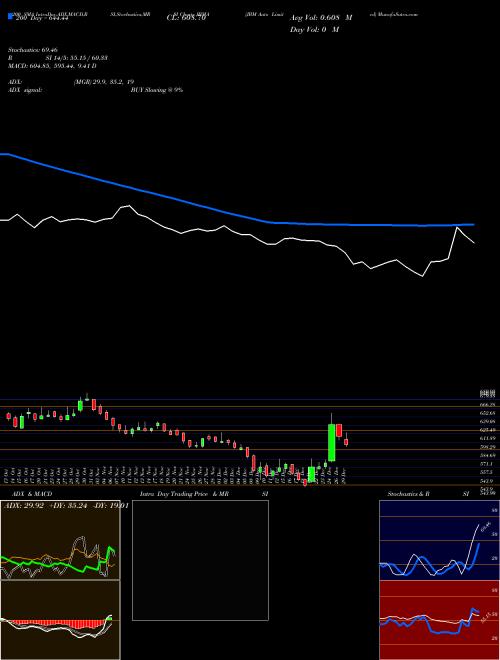
Task: Click the 'BUY Slowing @ 9%' signal text
Action: pos(157,90)
